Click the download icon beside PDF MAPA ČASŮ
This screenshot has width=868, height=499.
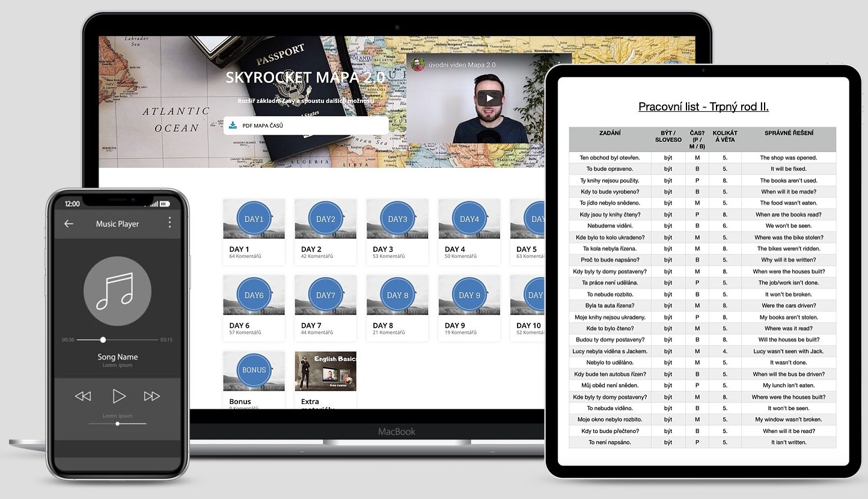[233, 126]
